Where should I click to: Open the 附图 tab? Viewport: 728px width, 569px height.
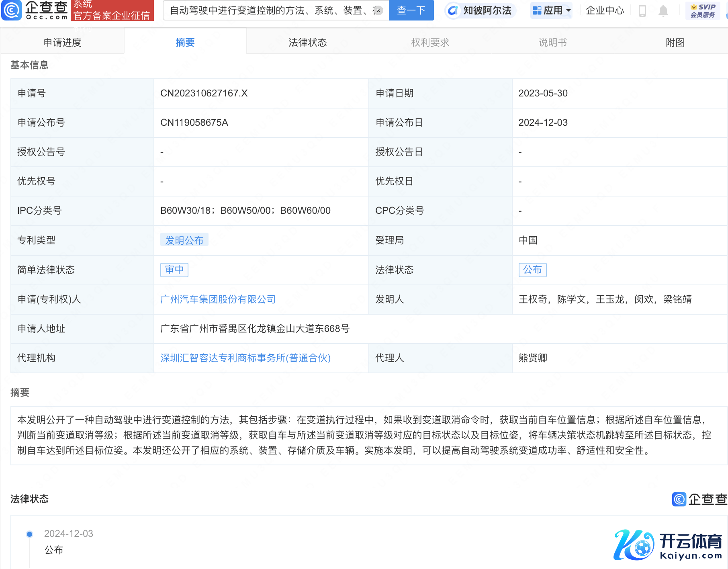coord(675,42)
